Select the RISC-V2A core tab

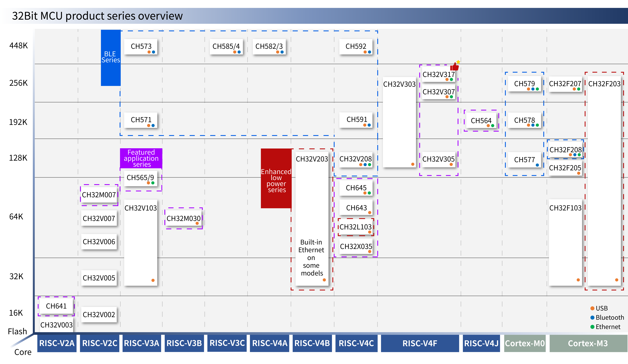57,343
